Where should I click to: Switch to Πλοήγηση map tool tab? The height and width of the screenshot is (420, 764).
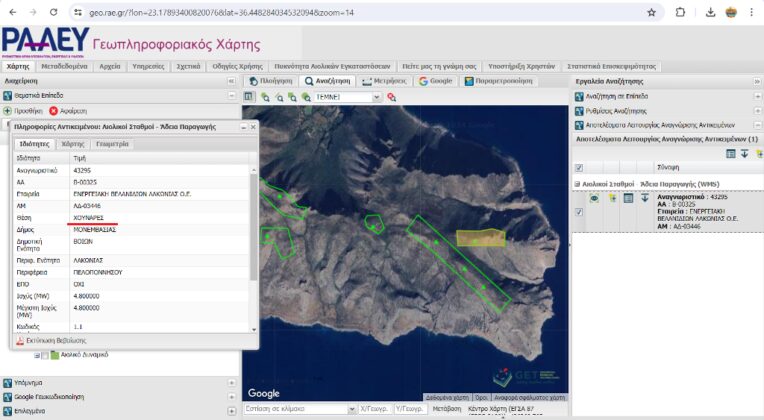pos(271,81)
